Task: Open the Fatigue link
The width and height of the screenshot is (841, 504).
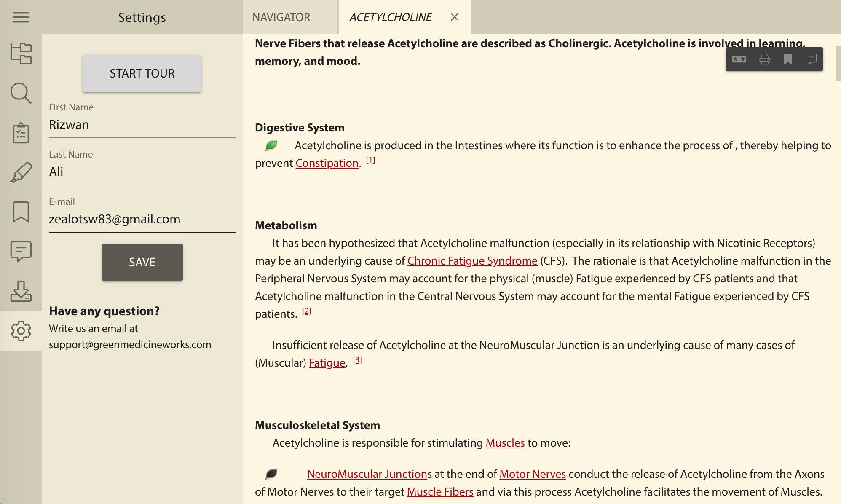Action: click(x=327, y=363)
